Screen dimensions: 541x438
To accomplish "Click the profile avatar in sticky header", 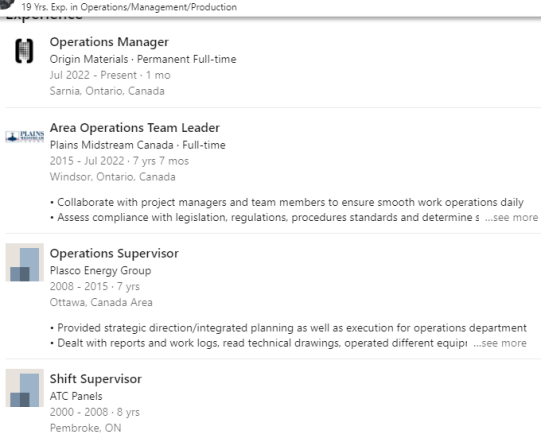I will pos(7,5).
